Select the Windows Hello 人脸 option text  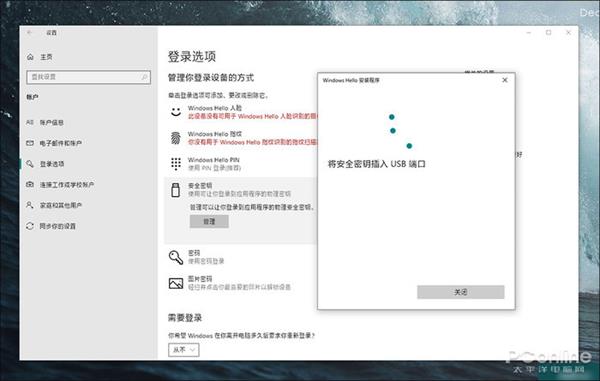(x=215, y=108)
